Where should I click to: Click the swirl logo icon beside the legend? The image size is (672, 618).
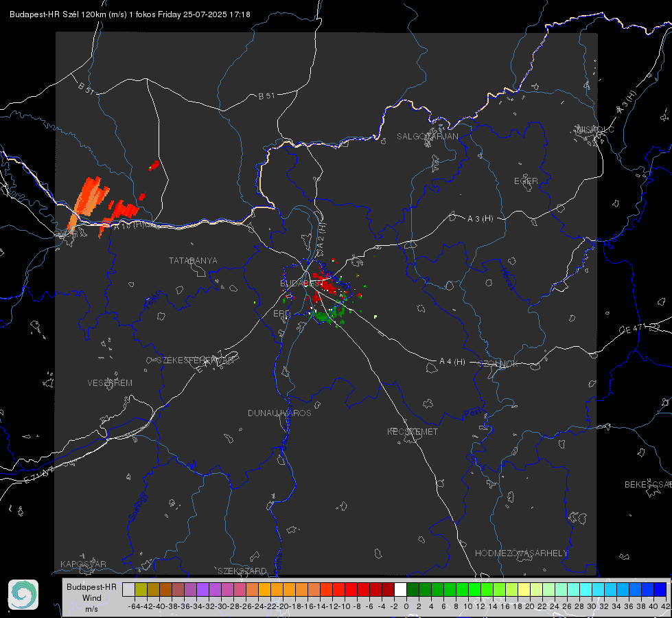[23, 595]
